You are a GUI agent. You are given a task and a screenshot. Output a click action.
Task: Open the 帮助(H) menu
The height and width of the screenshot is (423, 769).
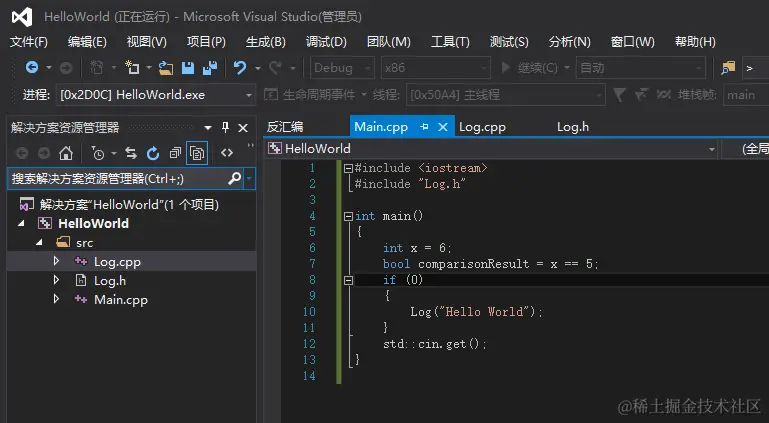click(x=695, y=42)
